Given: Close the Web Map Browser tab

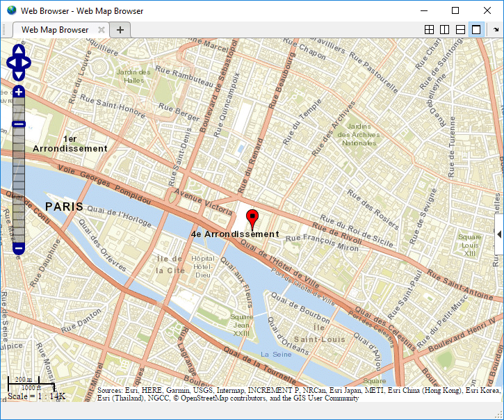Looking at the screenshot, I should (101, 30).
